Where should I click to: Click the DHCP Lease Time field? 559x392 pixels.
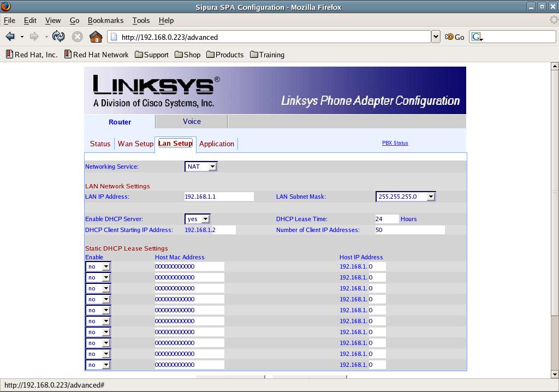386,219
